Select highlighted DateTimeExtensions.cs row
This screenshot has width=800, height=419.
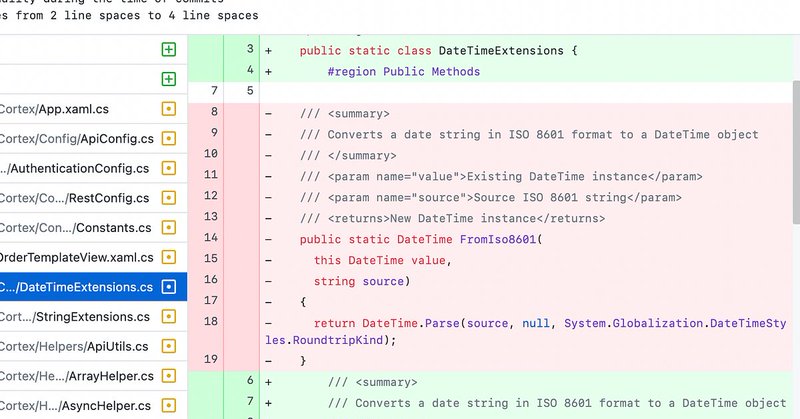coord(93,287)
